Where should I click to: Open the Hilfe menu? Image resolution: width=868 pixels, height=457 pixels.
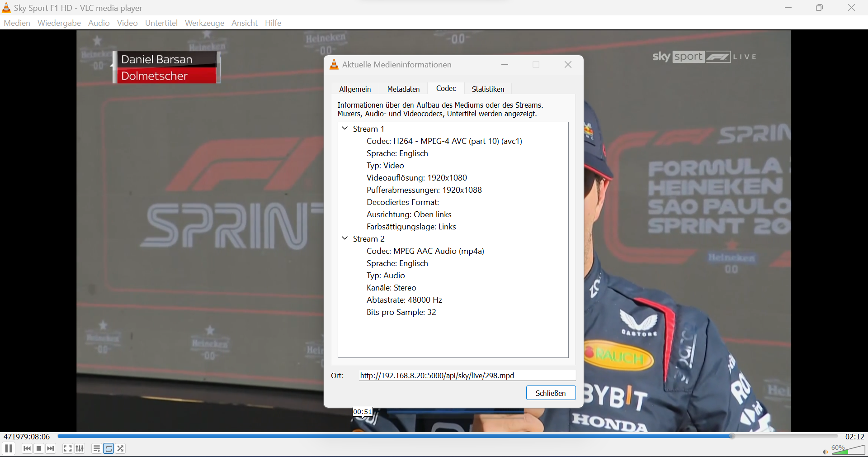pos(273,23)
